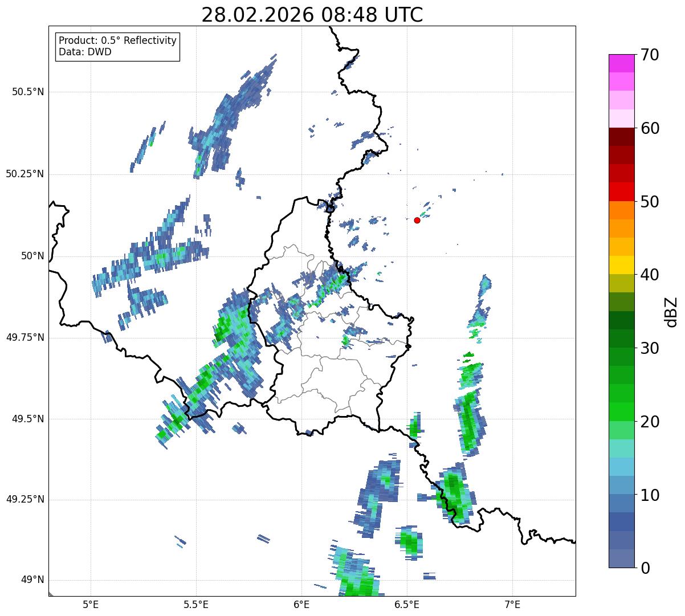Image resolution: width=685 pixels, height=616 pixels.
Task: Click the yellow colorbar segment at 40 dBZ
Action: click(x=621, y=265)
